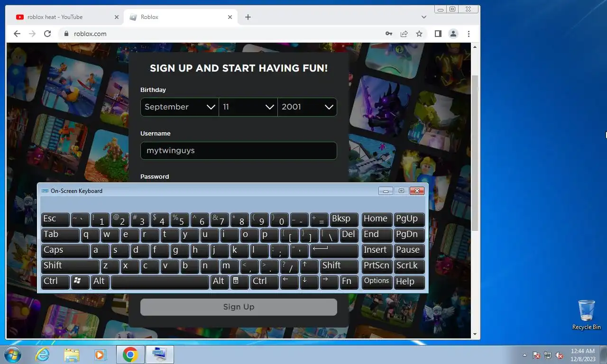Click the PrtScn key

(x=377, y=266)
